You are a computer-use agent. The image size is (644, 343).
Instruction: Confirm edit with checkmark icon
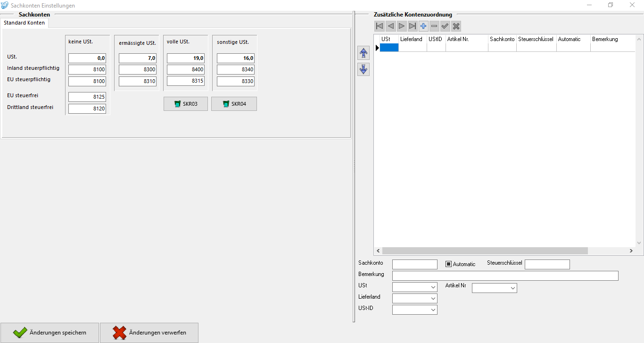[x=445, y=26]
